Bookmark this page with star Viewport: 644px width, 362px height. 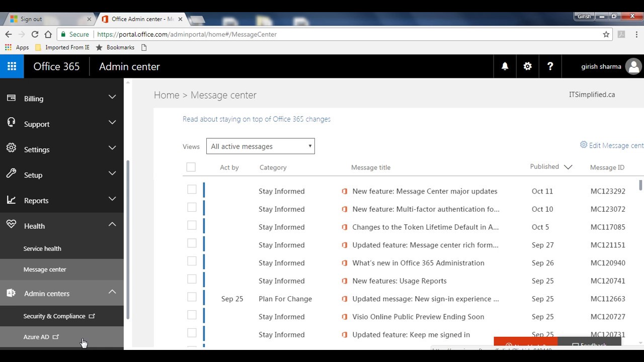(x=606, y=34)
